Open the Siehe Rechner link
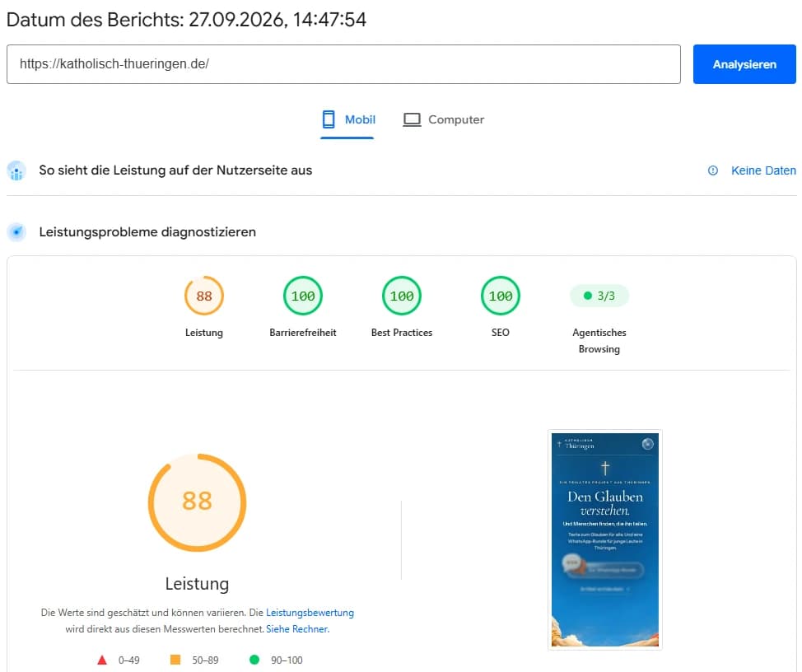802x672 pixels. point(298,628)
